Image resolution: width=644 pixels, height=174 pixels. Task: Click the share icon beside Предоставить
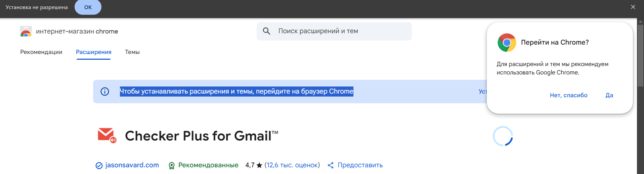click(x=331, y=165)
